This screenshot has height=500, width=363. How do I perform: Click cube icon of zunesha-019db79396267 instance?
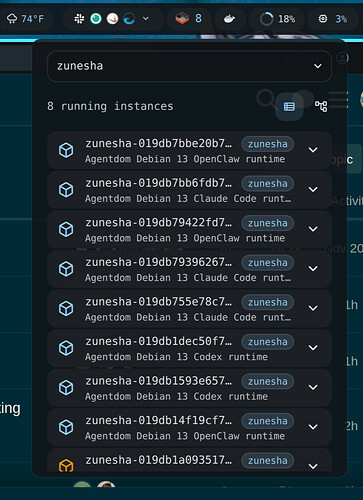[66, 269]
